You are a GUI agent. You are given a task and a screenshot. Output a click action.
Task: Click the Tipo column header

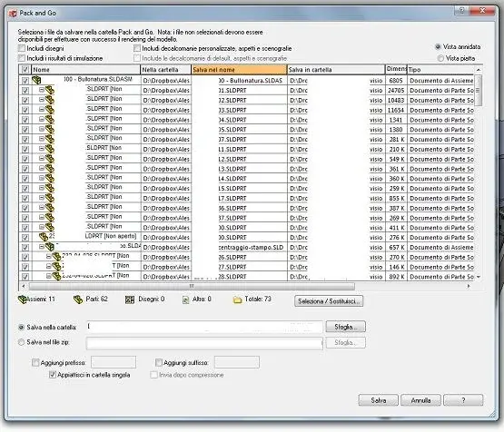tap(440, 70)
